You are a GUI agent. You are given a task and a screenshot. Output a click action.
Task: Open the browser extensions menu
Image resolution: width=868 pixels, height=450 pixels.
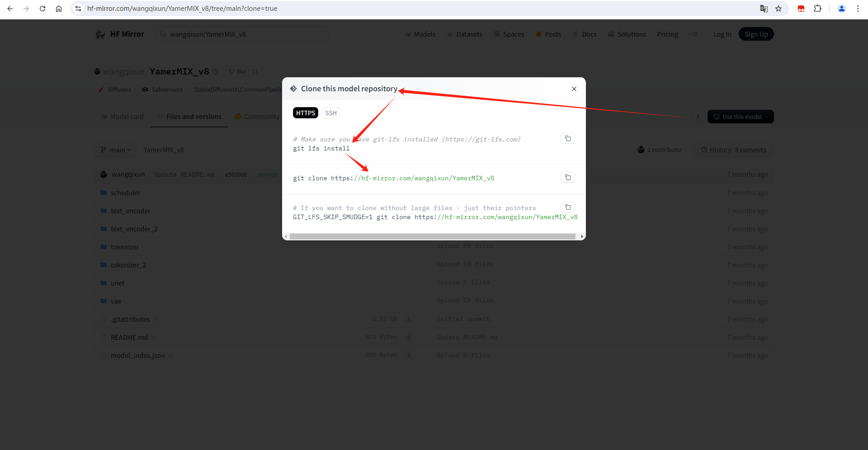point(817,9)
